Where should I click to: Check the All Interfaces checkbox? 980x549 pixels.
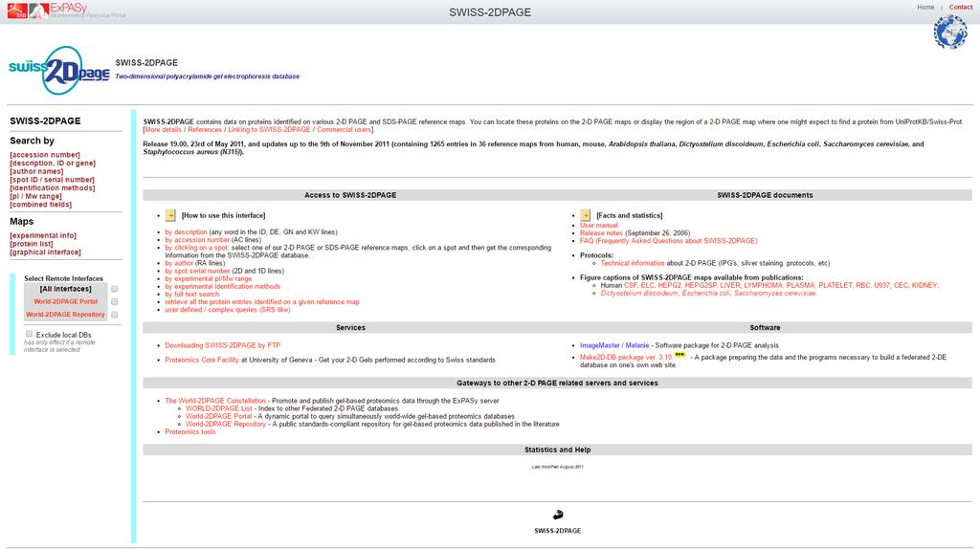115,289
